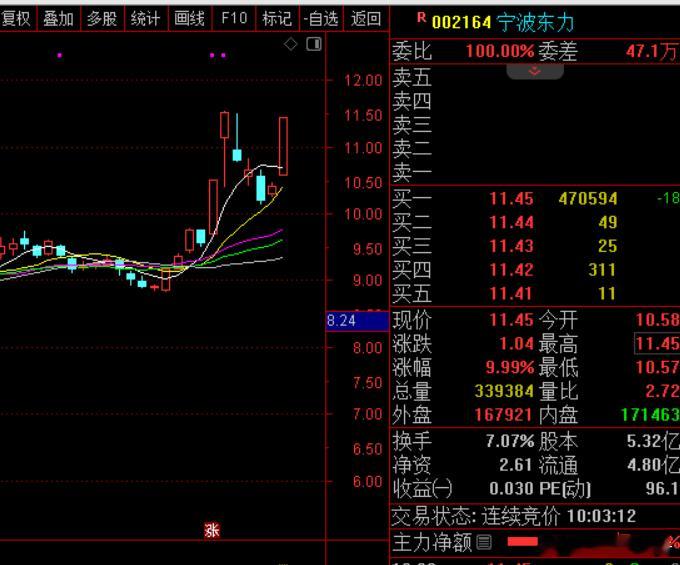This screenshot has width=680, height=565.
Task: Click 买四 price 11.42
Action: pos(511,270)
